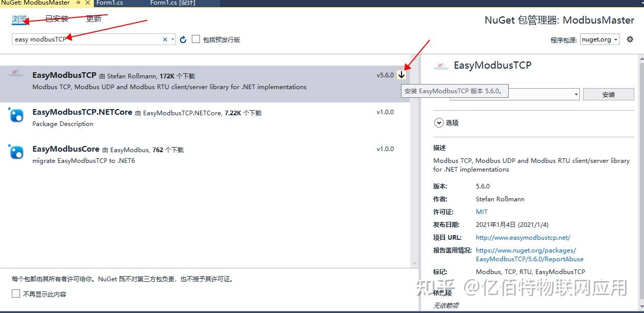Click the EasyModbusTCP logo in details pane
This screenshot has height=313, width=644.
[x=441, y=65]
